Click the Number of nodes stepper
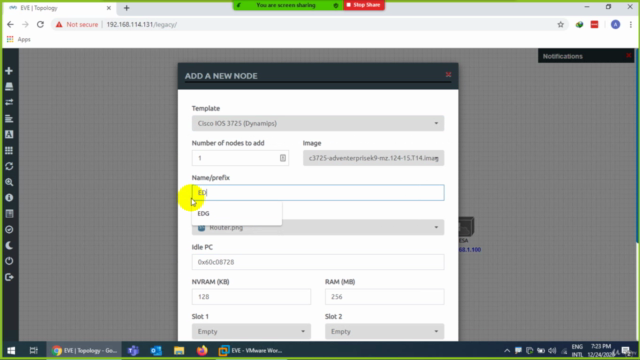 click(x=283, y=158)
